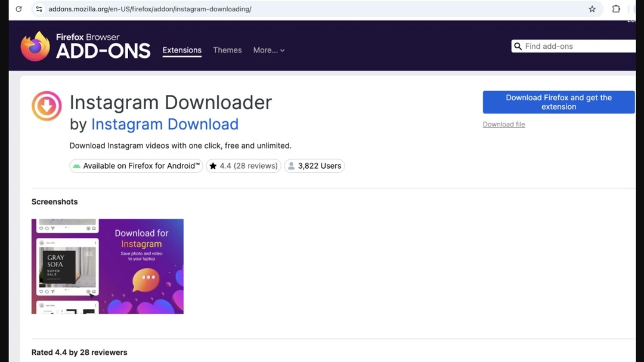The height and width of the screenshot is (362, 644).
Task: Open site information icon in address bar
Action: pyautogui.click(x=39, y=9)
